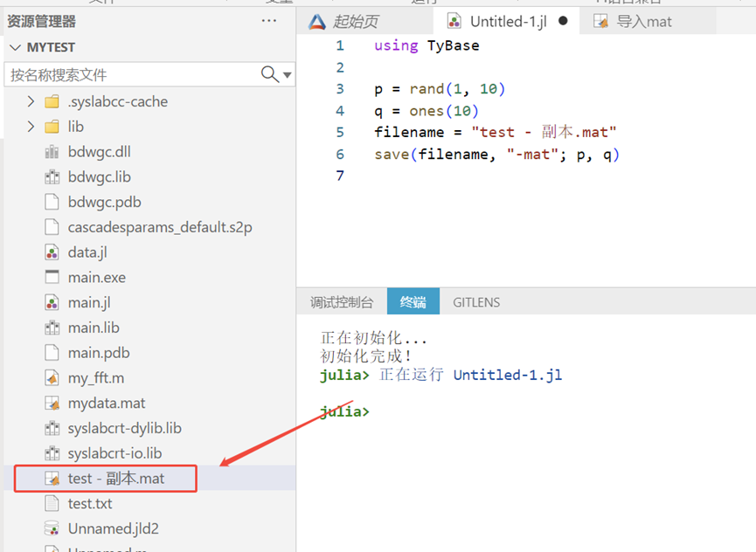
Task: Click the Untitled-1.jl tab Julia icon
Action: 454,21
